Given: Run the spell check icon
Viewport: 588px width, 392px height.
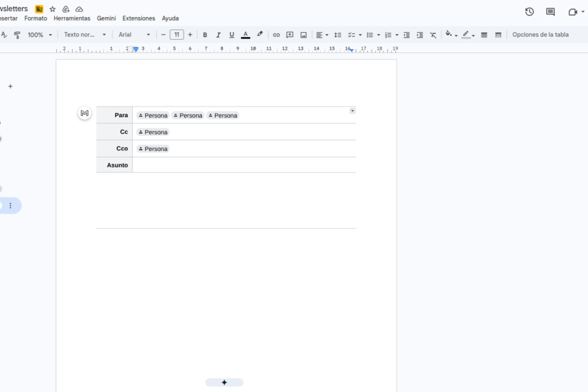Looking at the screenshot, I should click(4, 35).
